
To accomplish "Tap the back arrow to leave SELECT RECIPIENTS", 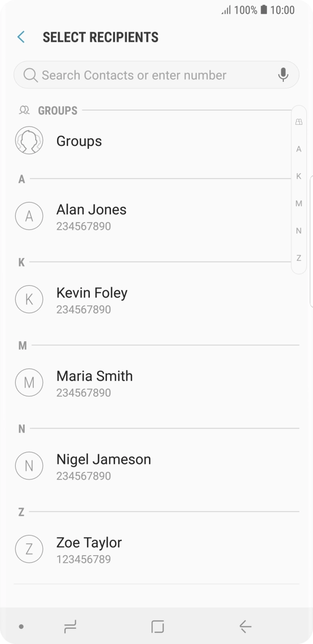I will 20,37.
